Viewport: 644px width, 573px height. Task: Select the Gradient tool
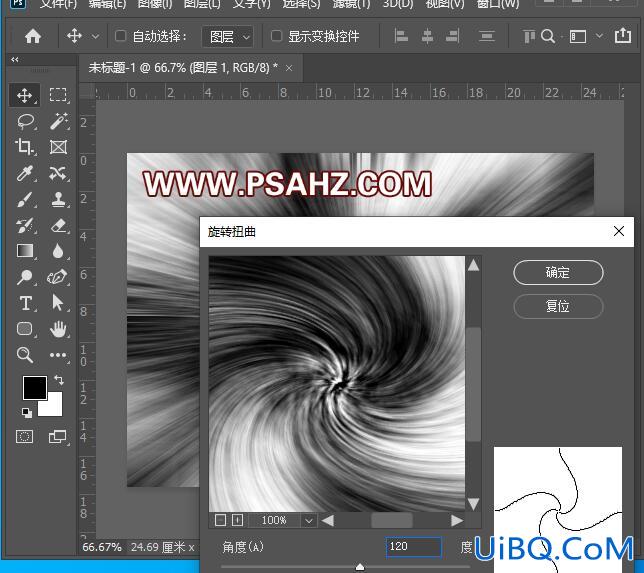tap(25, 251)
